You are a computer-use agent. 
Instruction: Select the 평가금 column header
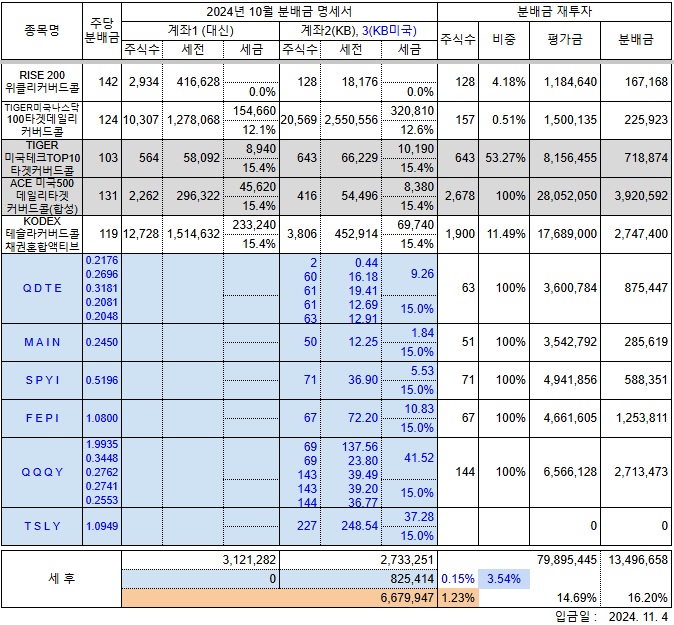pos(565,40)
